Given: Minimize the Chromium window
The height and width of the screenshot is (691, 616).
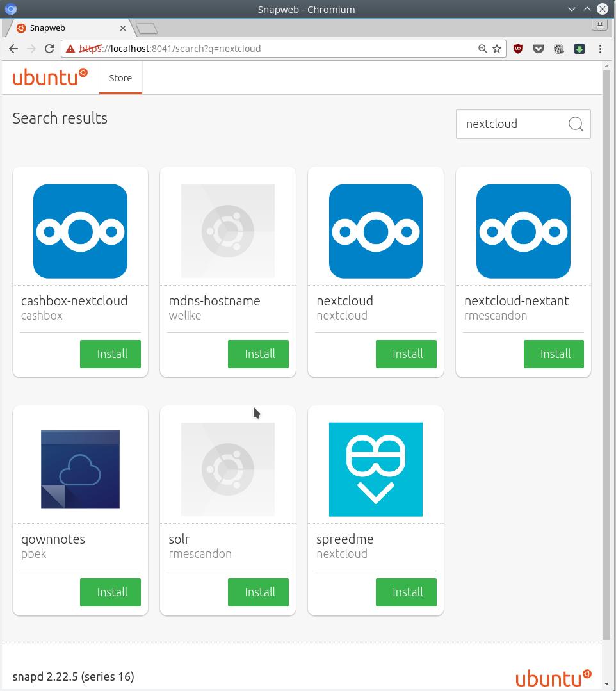Looking at the screenshot, I should (x=572, y=9).
